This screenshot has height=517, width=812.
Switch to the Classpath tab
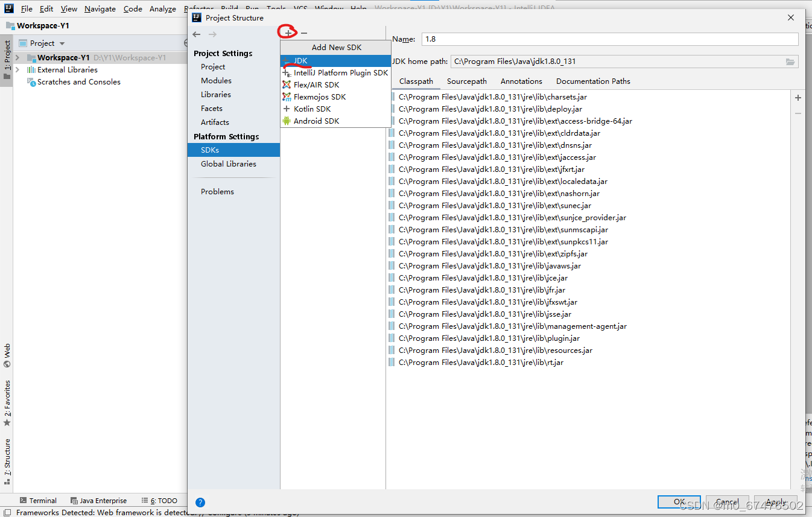(416, 81)
